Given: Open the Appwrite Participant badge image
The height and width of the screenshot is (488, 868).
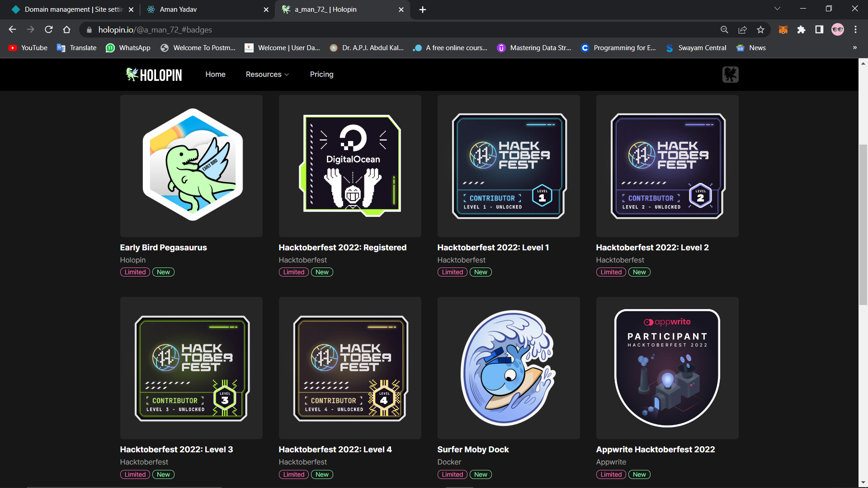Looking at the screenshot, I should coord(667,368).
